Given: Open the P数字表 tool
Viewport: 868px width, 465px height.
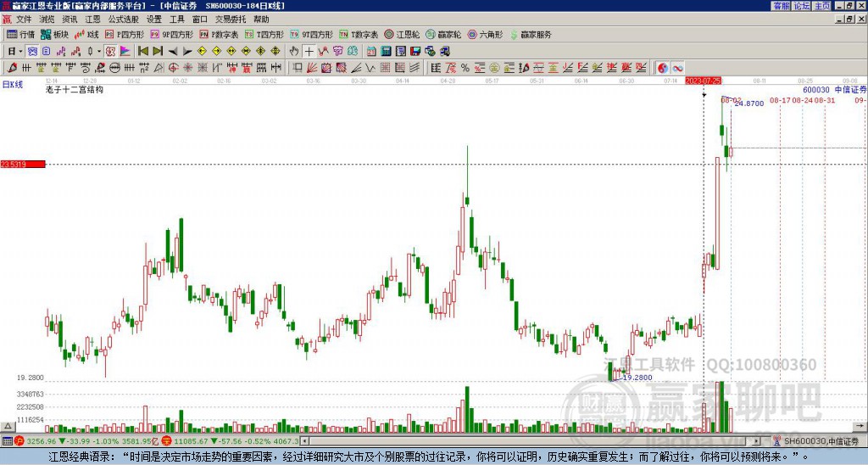Looking at the screenshot, I should coord(220,34).
